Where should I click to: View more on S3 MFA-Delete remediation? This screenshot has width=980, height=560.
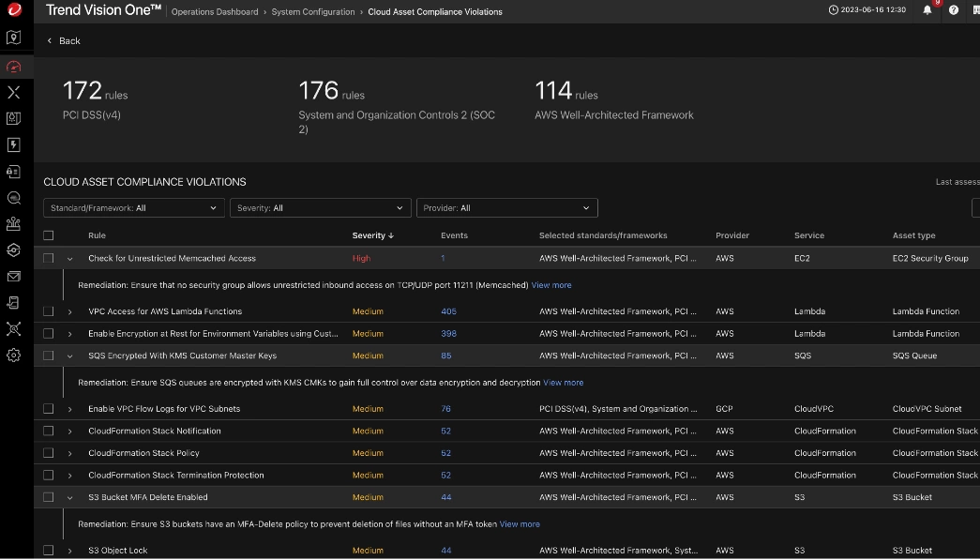tap(520, 524)
